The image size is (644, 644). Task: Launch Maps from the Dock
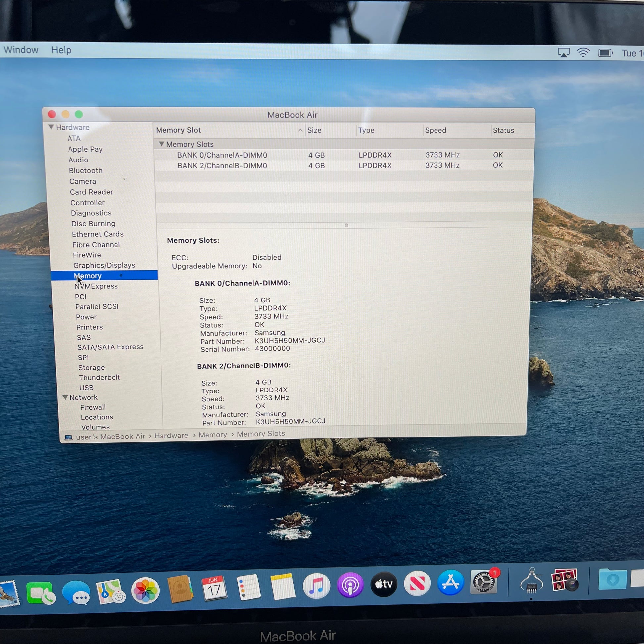pyautogui.click(x=110, y=592)
